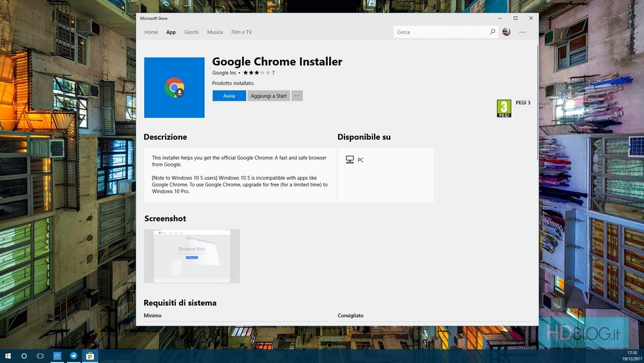The height and width of the screenshot is (363, 644).
Task: Click the Google Chrome Installer app icon
Action: click(x=174, y=88)
